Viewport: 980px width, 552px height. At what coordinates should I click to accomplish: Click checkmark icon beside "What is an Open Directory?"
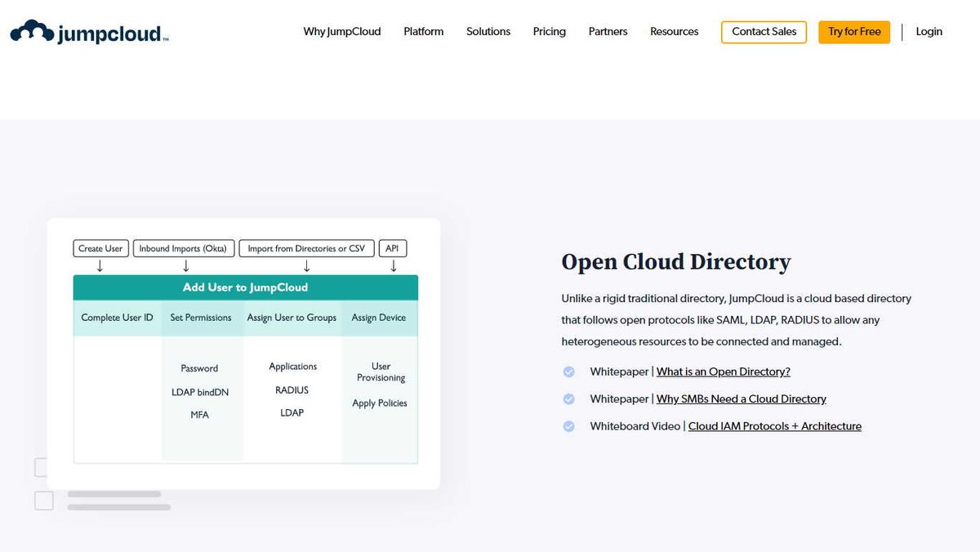569,372
